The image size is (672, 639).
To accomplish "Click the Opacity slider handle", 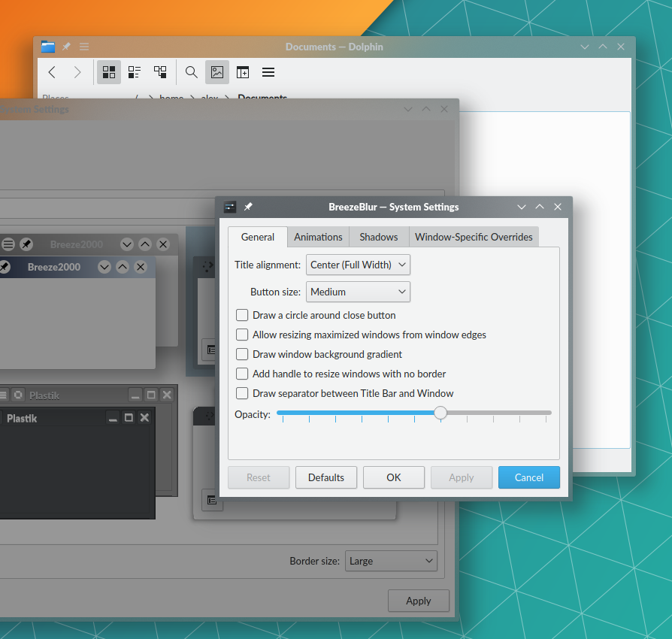I will pyautogui.click(x=440, y=413).
